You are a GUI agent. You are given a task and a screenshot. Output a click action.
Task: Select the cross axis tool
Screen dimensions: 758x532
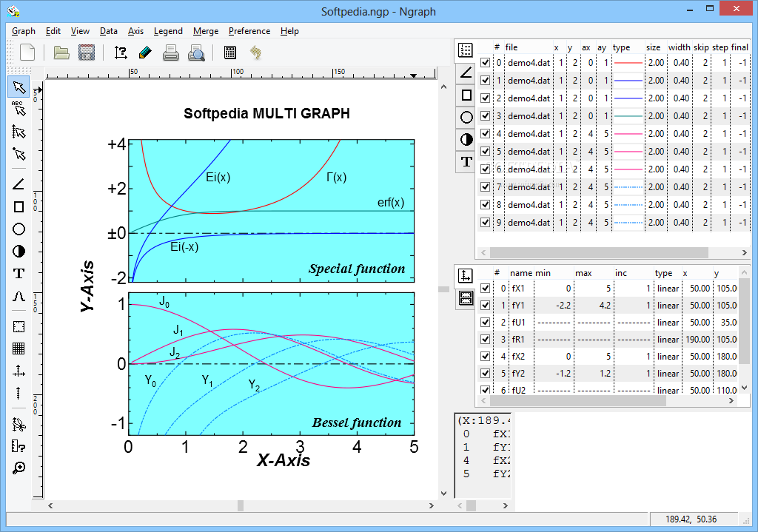pos(19,371)
